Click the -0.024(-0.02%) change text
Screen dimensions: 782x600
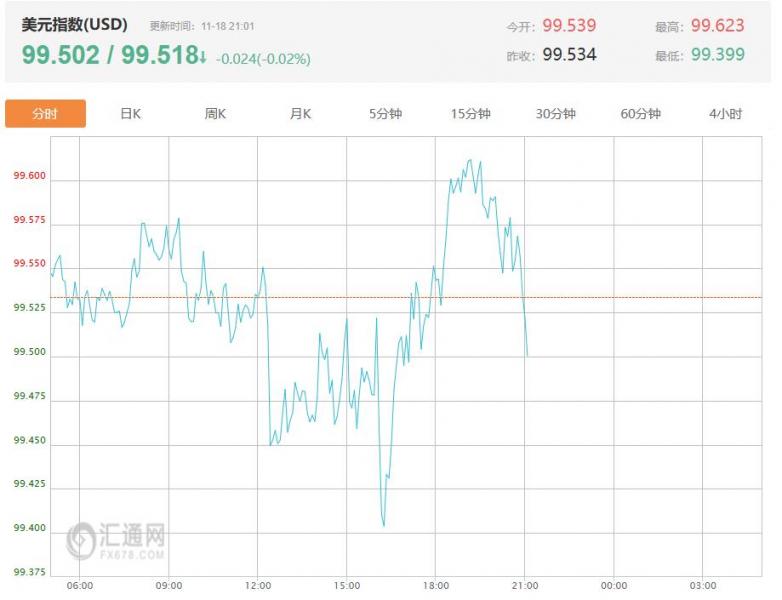click(x=263, y=59)
